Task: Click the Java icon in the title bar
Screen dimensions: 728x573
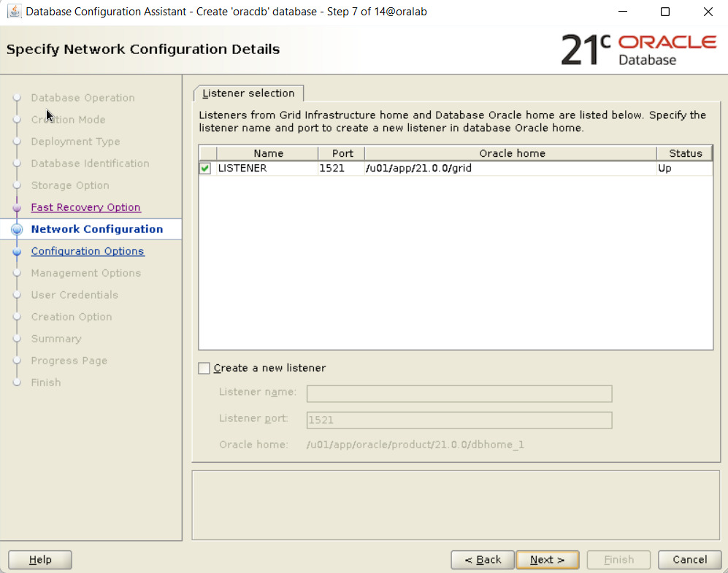Action: [x=14, y=12]
